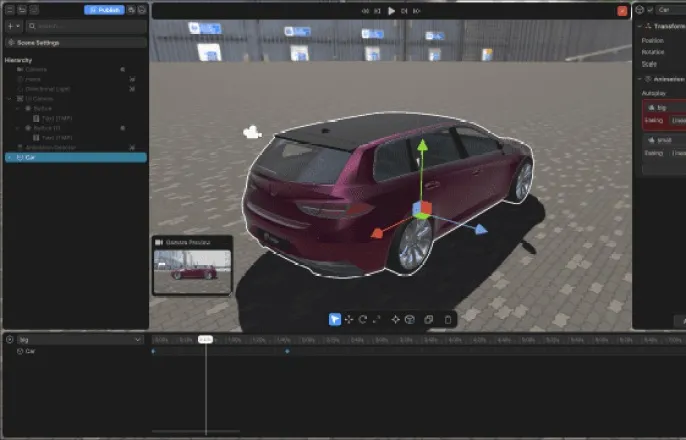Screen dimensions: 686x440
Task: Collapse the first Button node under UI Camera
Action: 18,108
